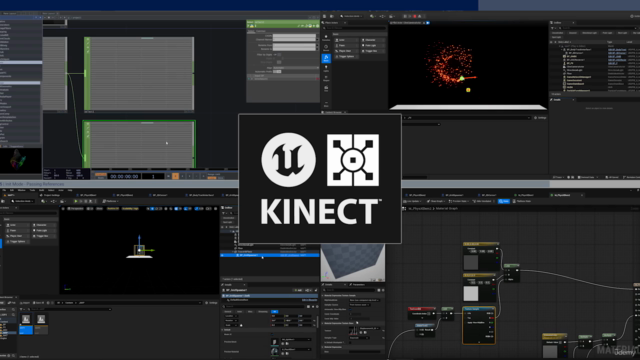Click the gray color preview on upper constant node

(x=471, y=262)
